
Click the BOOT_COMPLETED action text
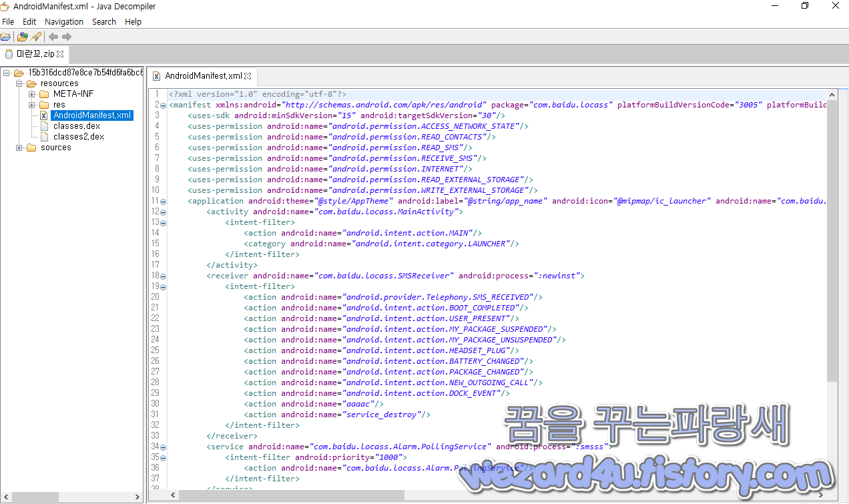(432, 308)
